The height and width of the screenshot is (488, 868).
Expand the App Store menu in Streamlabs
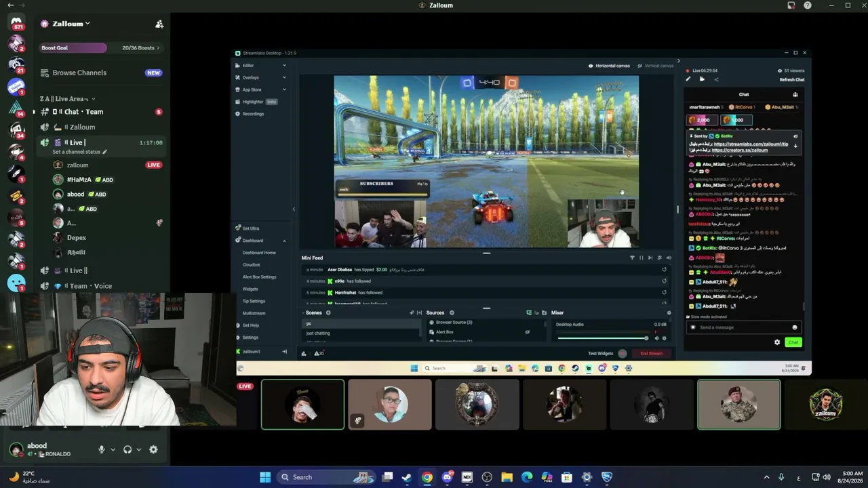[261, 89]
